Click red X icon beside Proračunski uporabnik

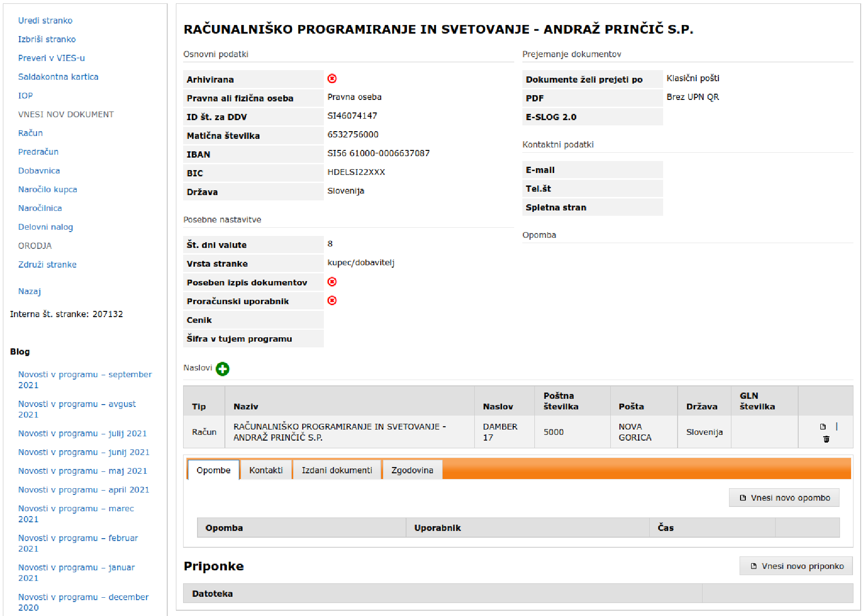point(332,301)
